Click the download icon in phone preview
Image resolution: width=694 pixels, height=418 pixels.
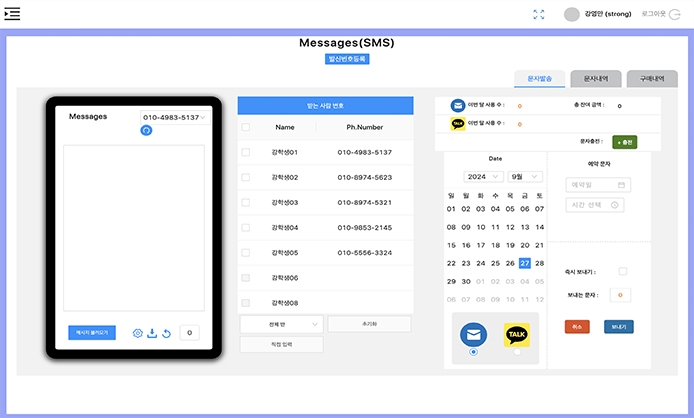tap(151, 333)
